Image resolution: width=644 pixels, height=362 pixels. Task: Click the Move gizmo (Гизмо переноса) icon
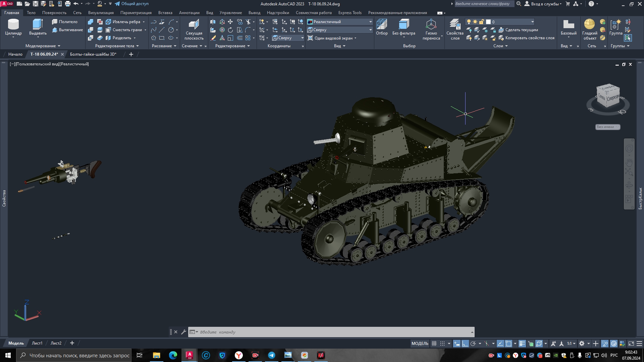tap(431, 29)
